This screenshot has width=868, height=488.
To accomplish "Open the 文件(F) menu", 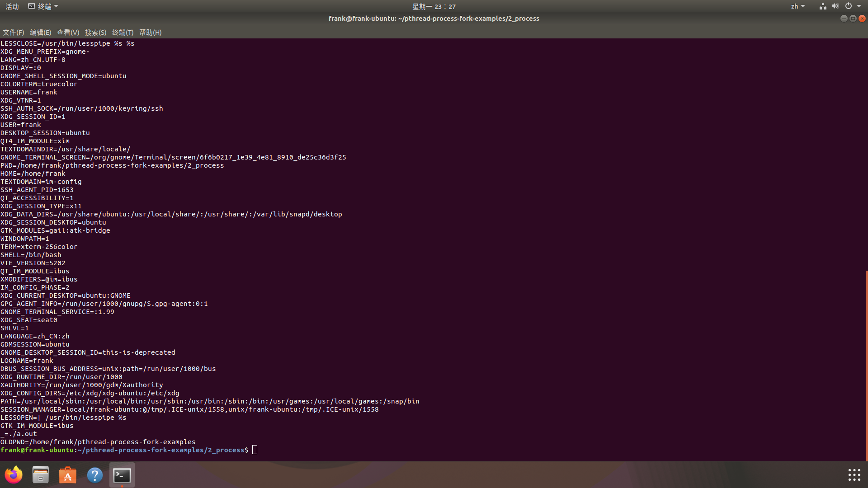I will click(13, 33).
